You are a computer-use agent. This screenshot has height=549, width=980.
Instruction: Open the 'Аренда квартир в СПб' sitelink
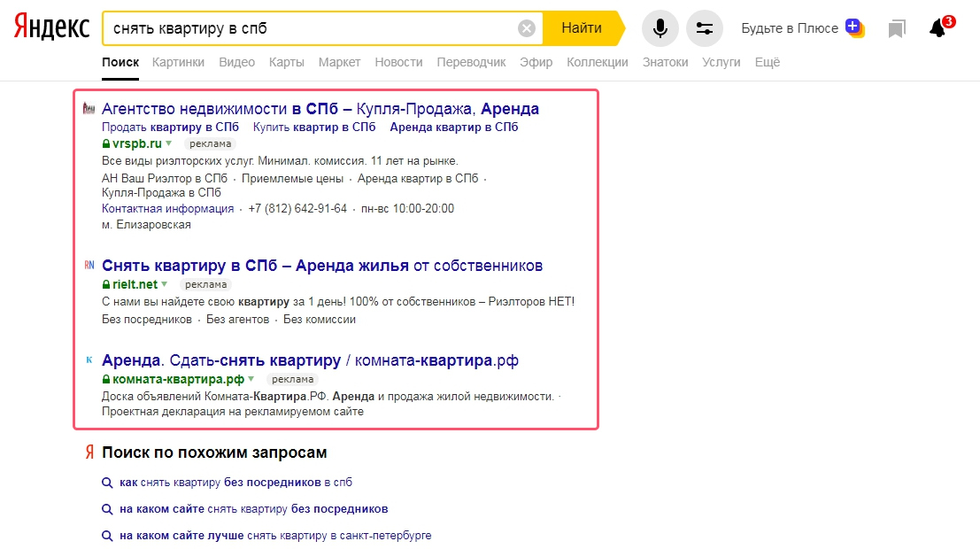(x=454, y=127)
